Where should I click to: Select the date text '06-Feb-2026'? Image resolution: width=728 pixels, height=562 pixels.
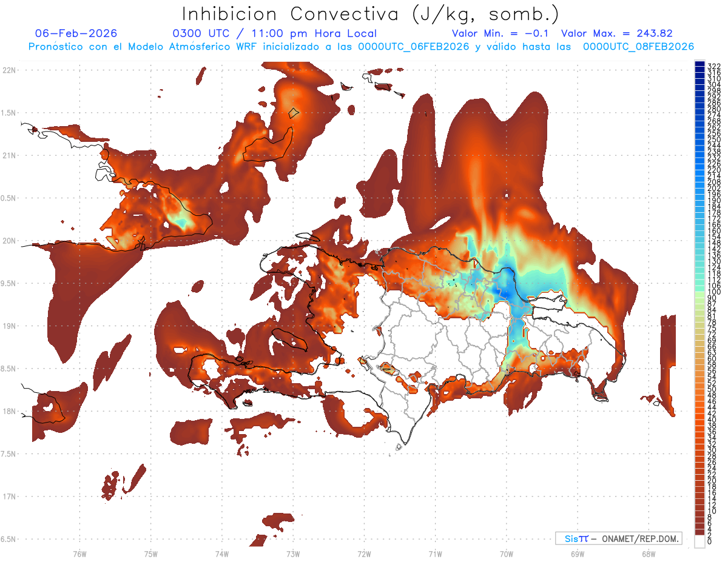76,33
